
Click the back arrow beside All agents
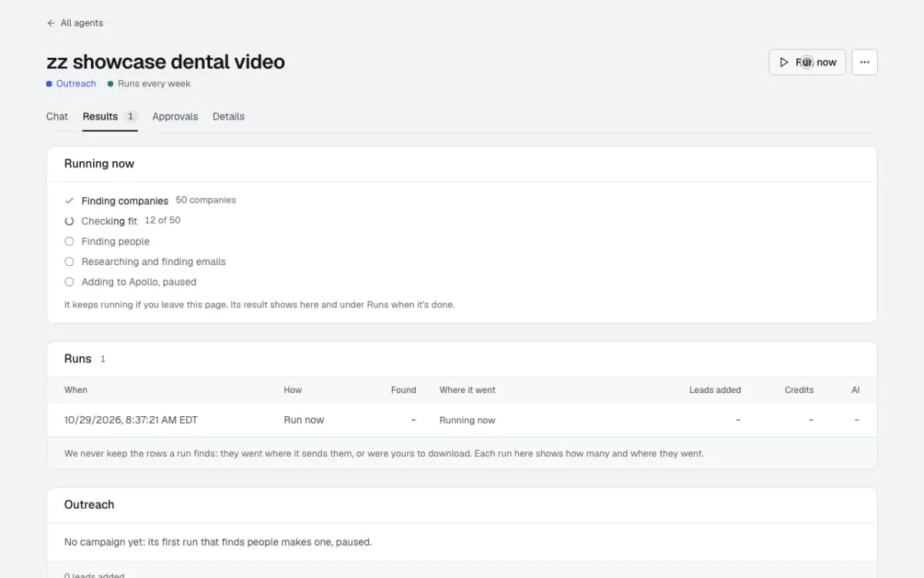51,23
